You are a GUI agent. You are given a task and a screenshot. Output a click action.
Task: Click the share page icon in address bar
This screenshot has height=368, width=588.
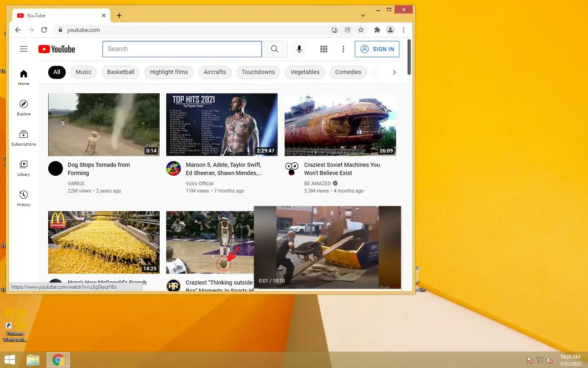click(348, 30)
